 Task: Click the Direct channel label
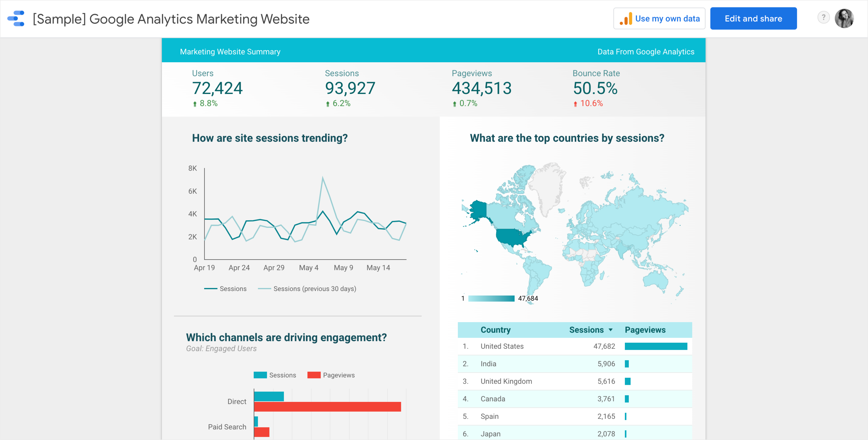pos(237,402)
